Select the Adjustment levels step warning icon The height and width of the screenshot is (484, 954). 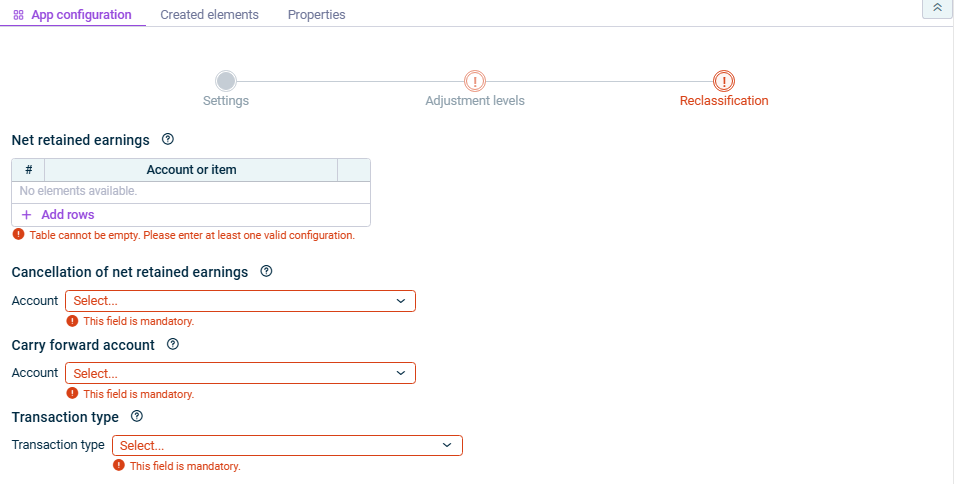[x=475, y=81]
